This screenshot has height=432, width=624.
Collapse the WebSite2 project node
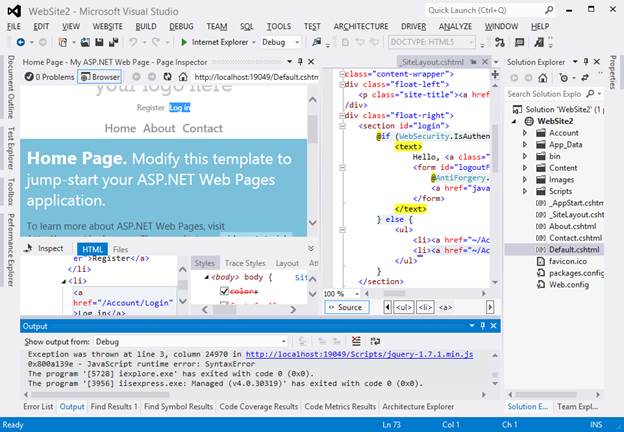515,121
